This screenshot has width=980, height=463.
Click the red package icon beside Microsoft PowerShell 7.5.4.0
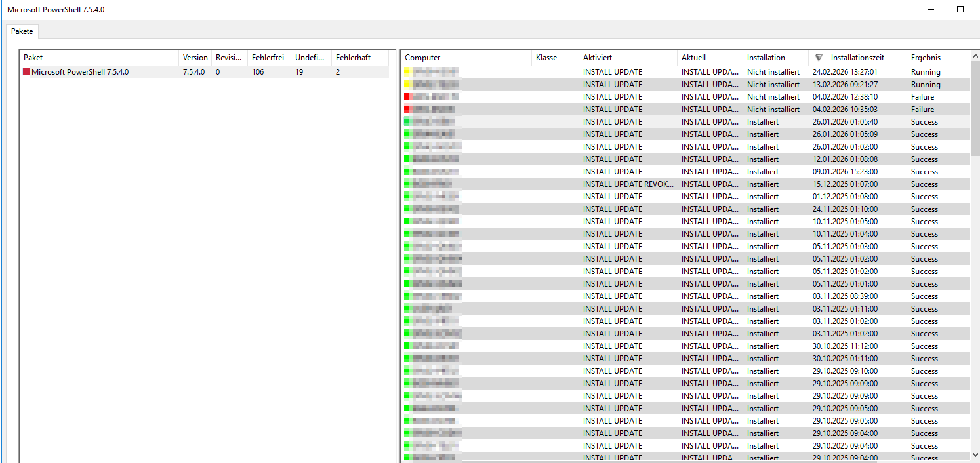(x=26, y=72)
